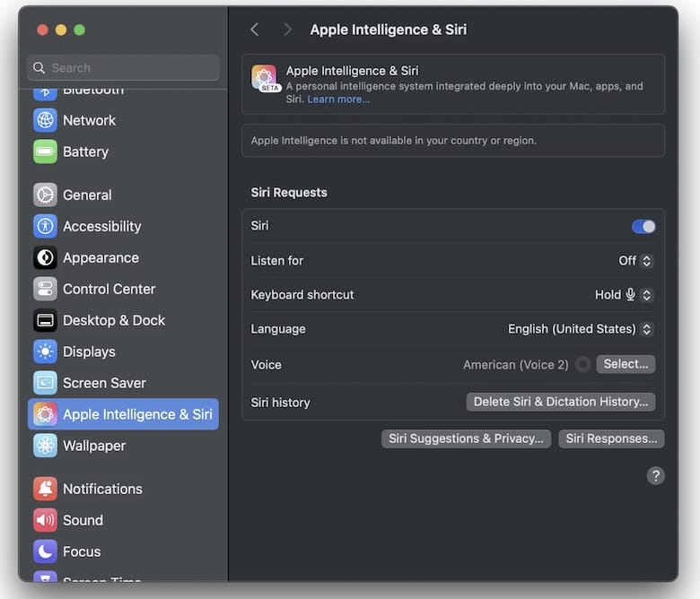
Task: Click the Screen Saver icon
Action: point(45,383)
